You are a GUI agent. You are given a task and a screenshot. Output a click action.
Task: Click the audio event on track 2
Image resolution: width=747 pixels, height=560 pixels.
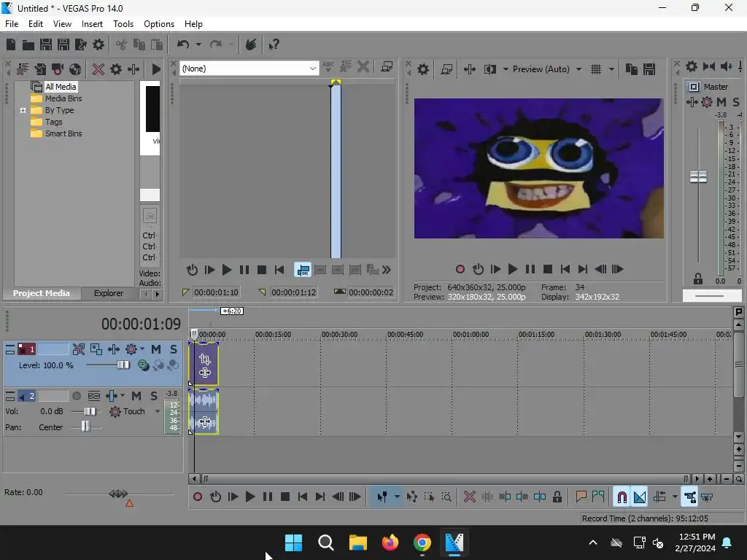(x=204, y=411)
